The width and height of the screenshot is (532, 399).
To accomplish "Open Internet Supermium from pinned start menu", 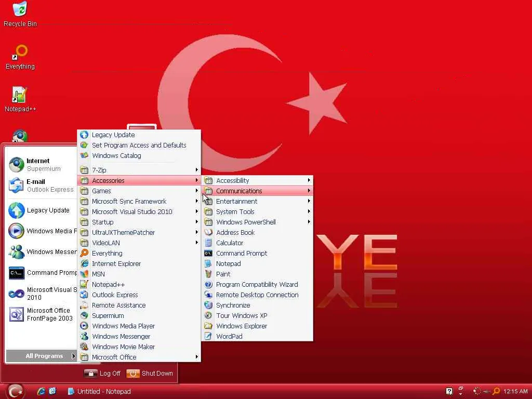I will point(42,165).
